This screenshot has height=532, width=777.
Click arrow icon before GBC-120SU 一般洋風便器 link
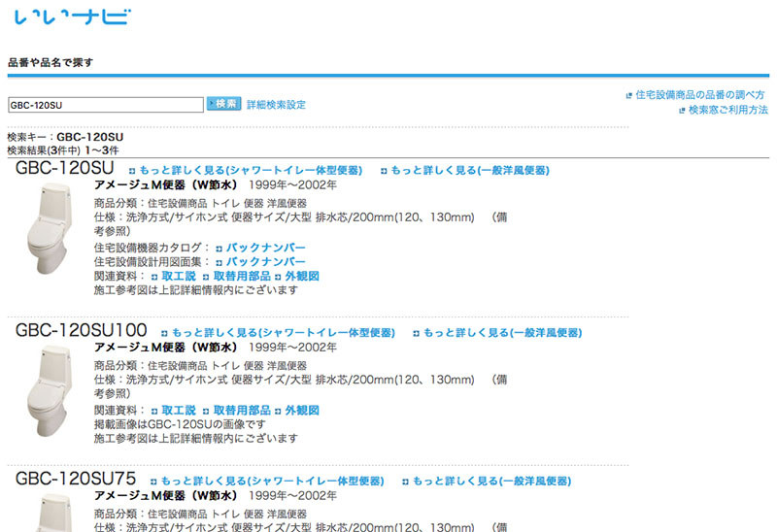383,172
